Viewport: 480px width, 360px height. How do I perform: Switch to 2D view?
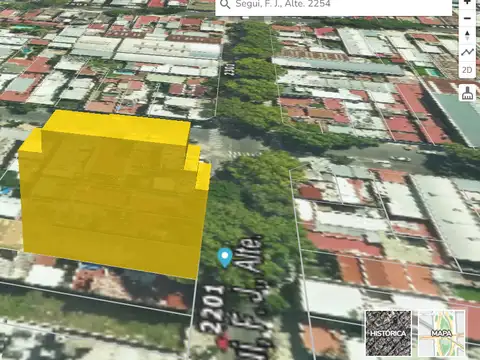pos(467,70)
